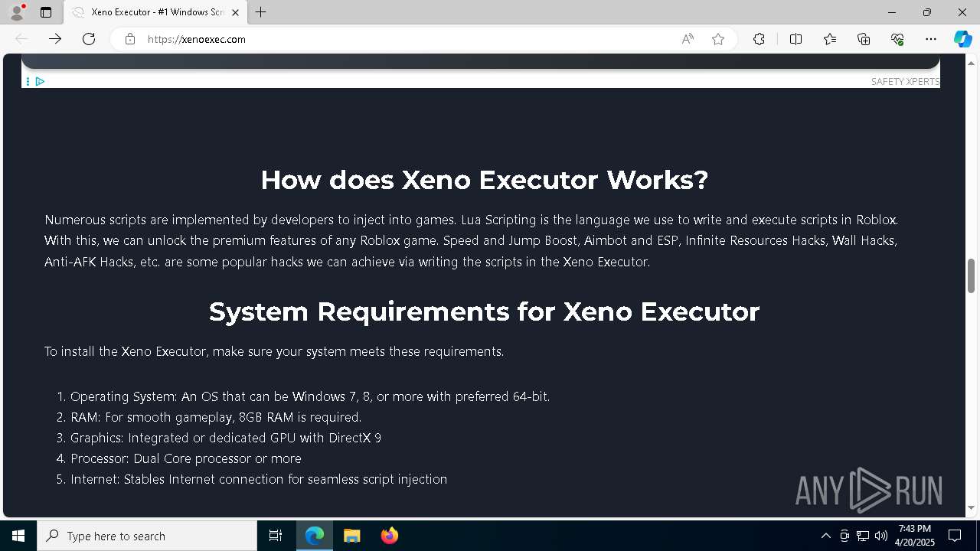Enable split screen view
Screen dimensions: 980x551
[795, 39]
